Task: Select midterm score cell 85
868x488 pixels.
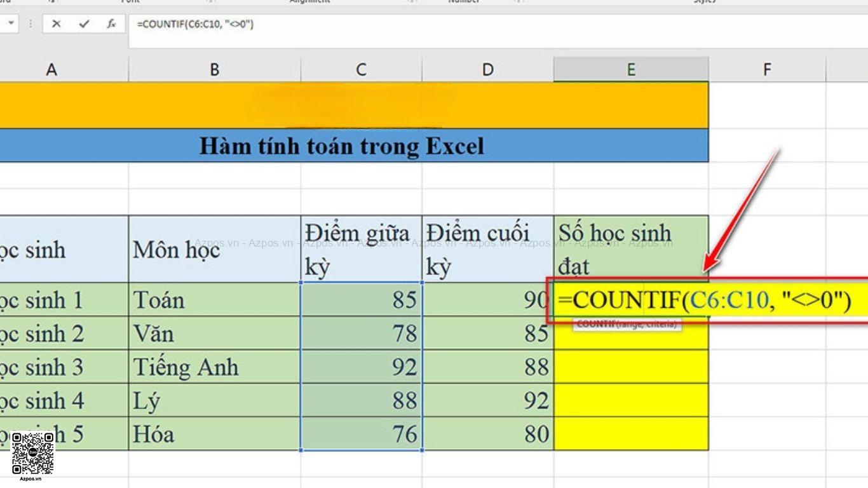Action: tap(361, 299)
